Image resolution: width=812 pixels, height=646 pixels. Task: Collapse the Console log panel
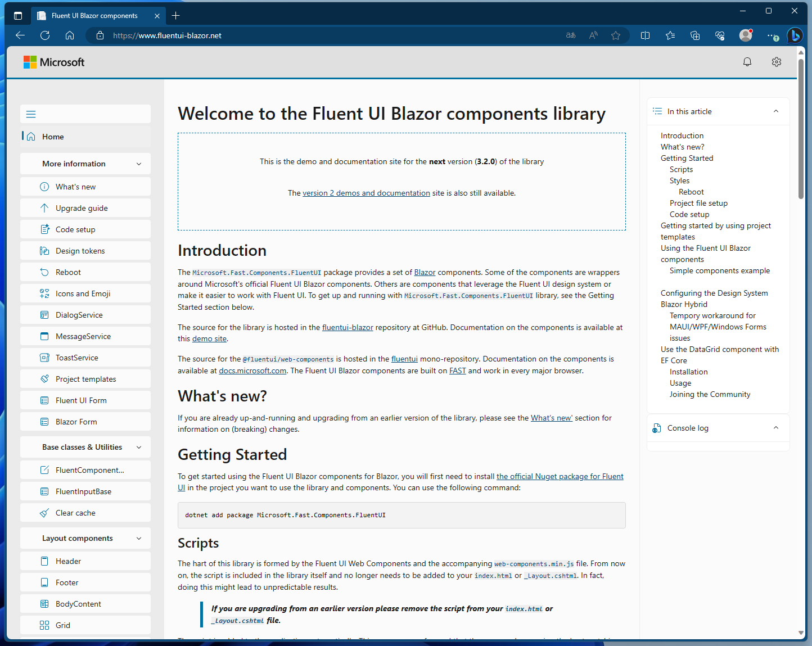[x=775, y=428]
